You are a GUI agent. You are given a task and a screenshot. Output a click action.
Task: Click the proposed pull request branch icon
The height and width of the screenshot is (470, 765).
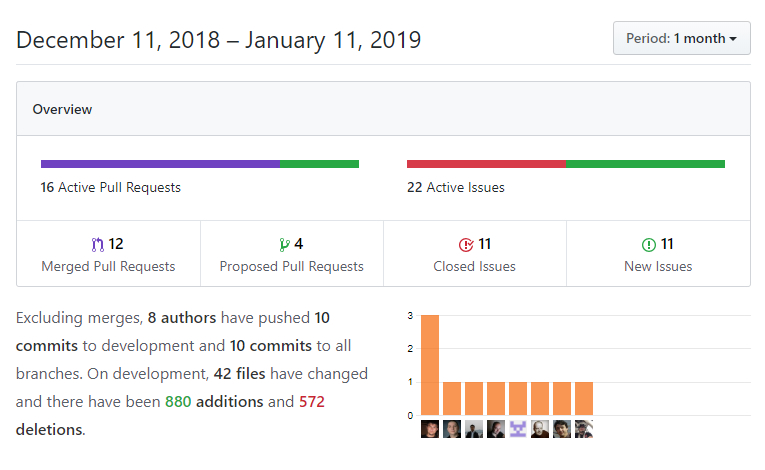pos(284,244)
